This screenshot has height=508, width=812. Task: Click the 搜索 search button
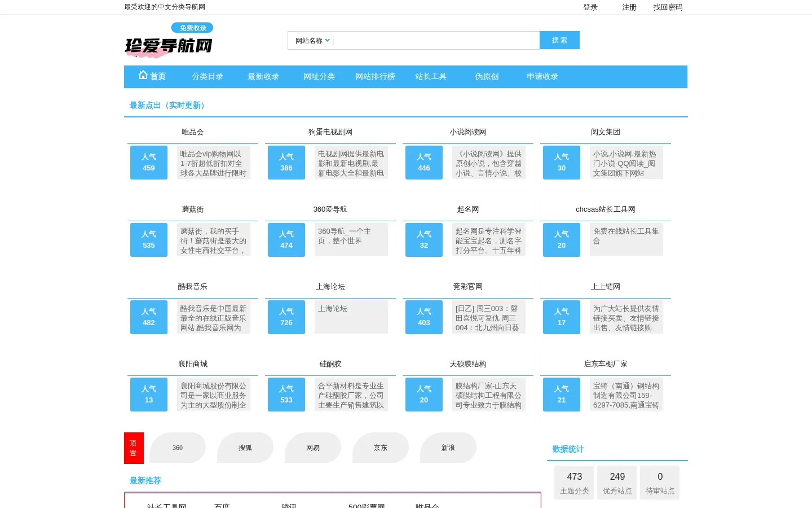pos(559,40)
